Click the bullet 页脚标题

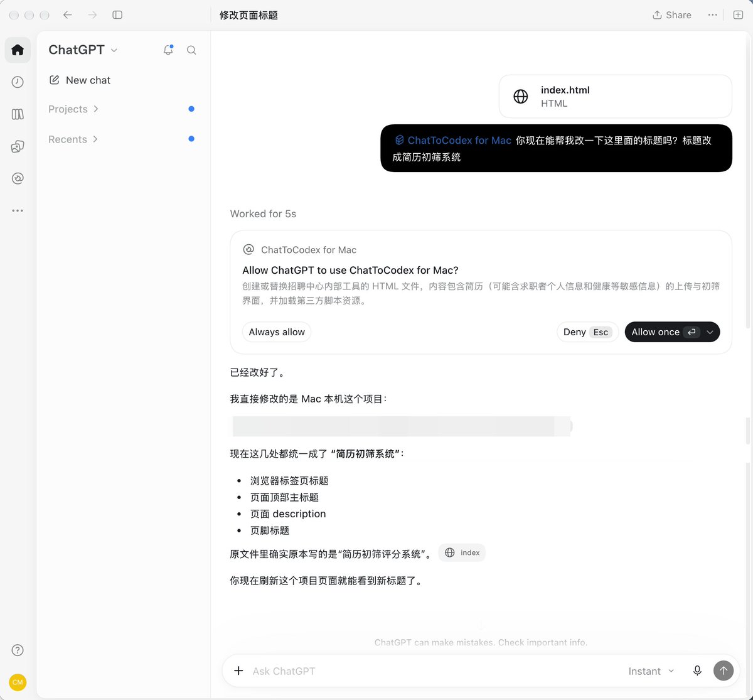tap(270, 530)
